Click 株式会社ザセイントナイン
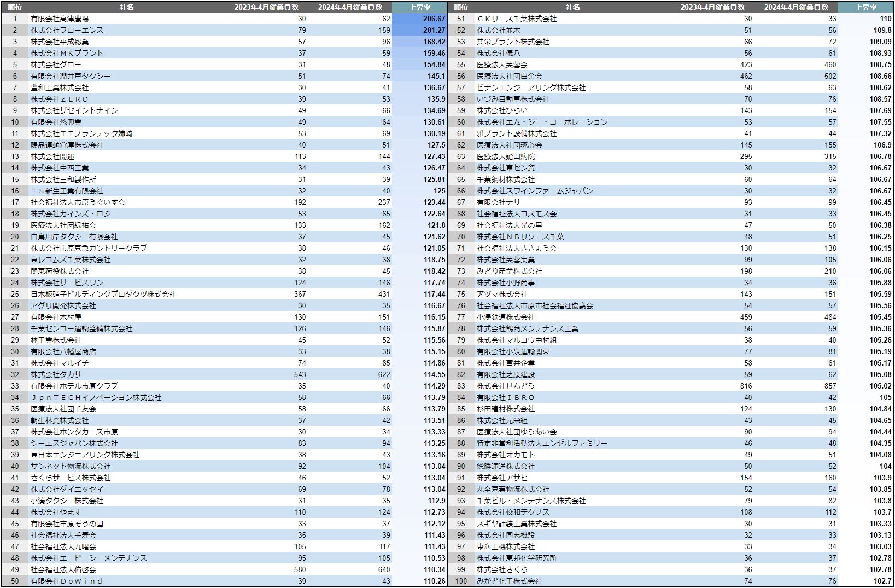Screen dimensions: 895x588 click(x=74, y=110)
